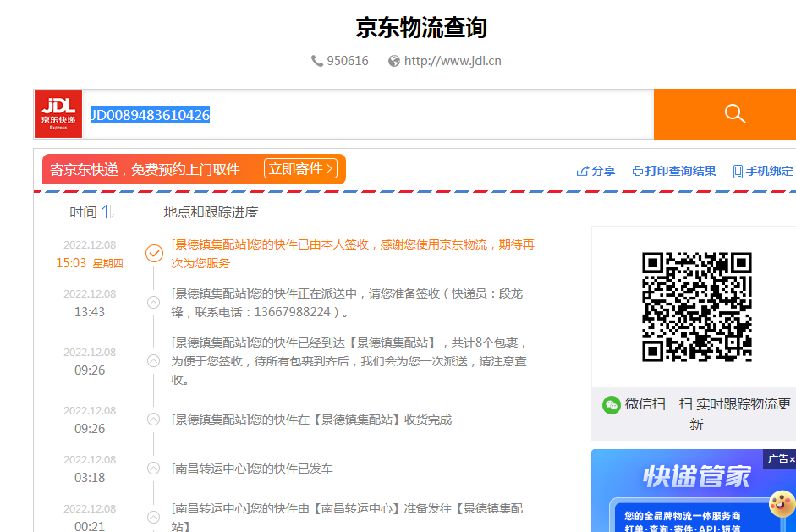Toggle the time sort order arrow
Screen dimensions: 796x532
(107, 211)
